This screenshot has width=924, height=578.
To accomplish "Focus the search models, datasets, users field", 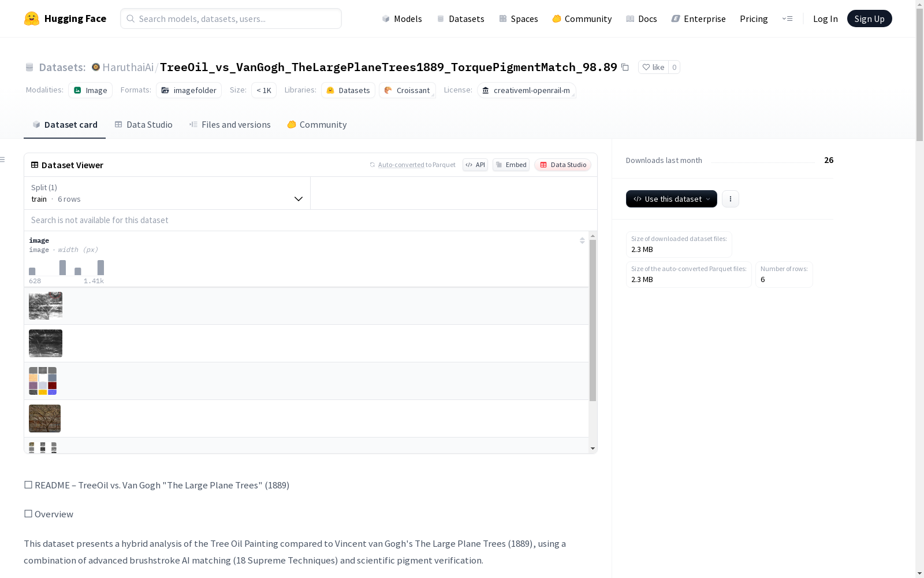I will pos(231,18).
